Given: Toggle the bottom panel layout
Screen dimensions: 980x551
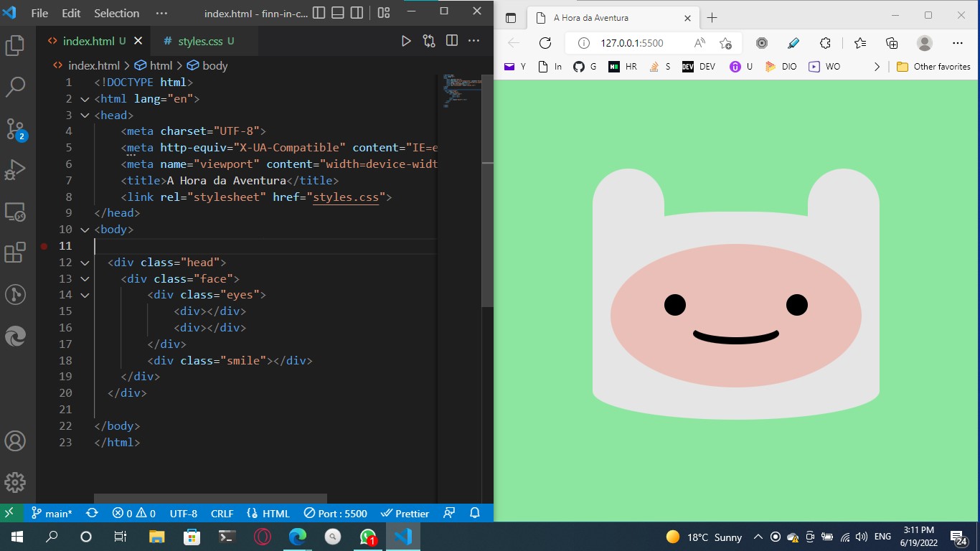Looking at the screenshot, I should pyautogui.click(x=337, y=13).
